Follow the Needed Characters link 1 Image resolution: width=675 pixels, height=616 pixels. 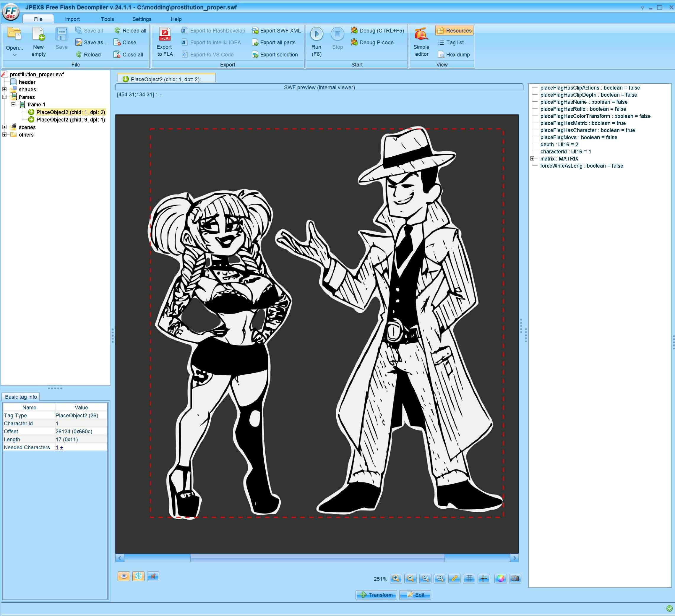(57, 448)
